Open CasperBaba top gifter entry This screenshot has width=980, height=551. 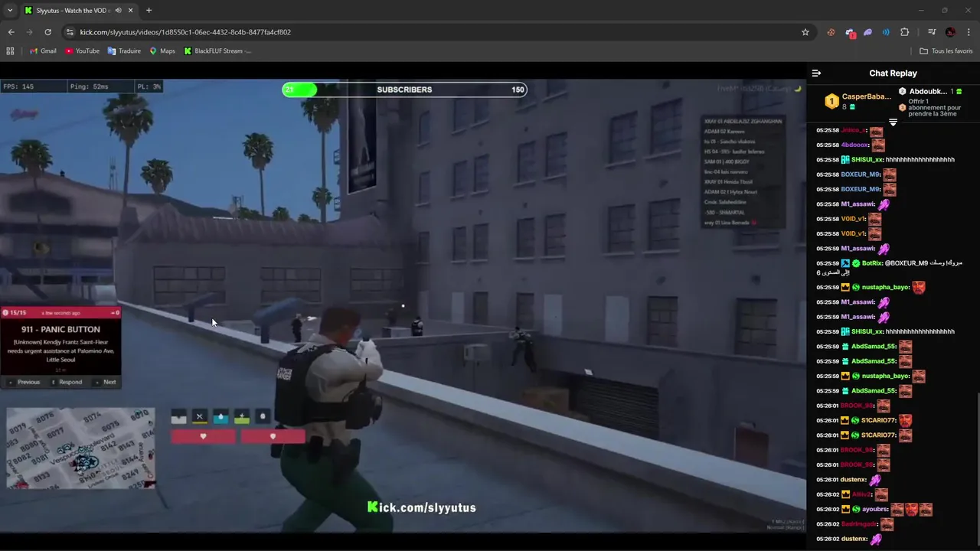pyautogui.click(x=858, y=101)
